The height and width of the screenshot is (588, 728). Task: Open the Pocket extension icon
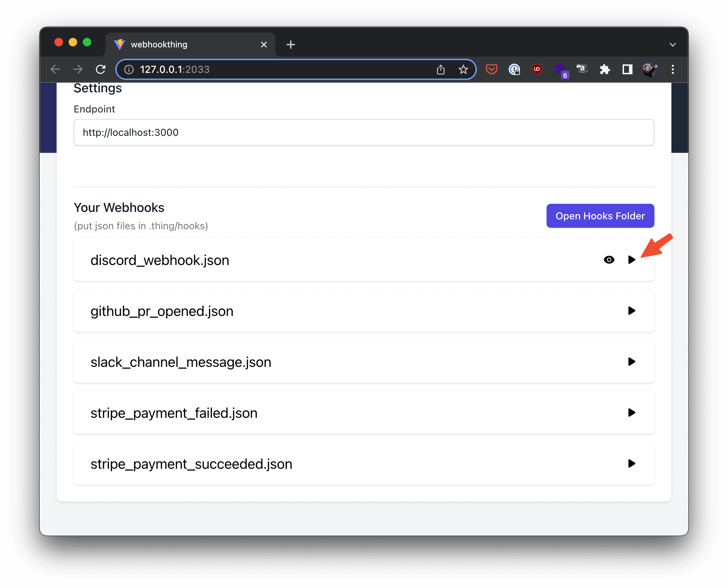(491, 69)
